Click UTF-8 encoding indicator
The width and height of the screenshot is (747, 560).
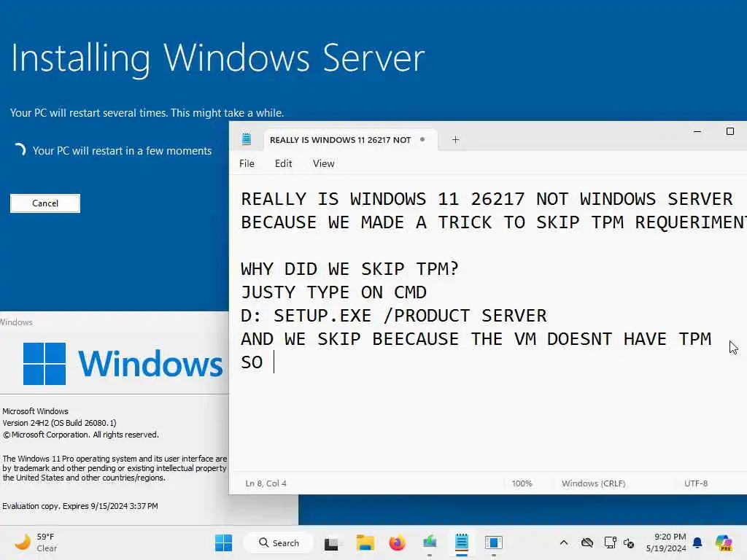696,483
